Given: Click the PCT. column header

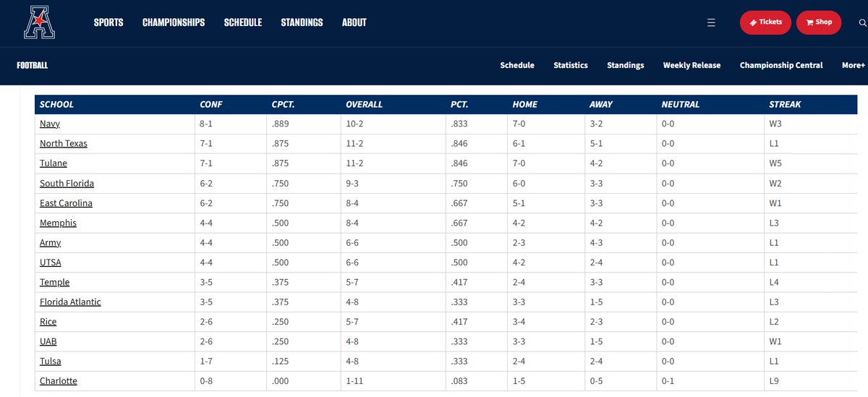Looking at the screenshot, I should (x=459, y=104).
